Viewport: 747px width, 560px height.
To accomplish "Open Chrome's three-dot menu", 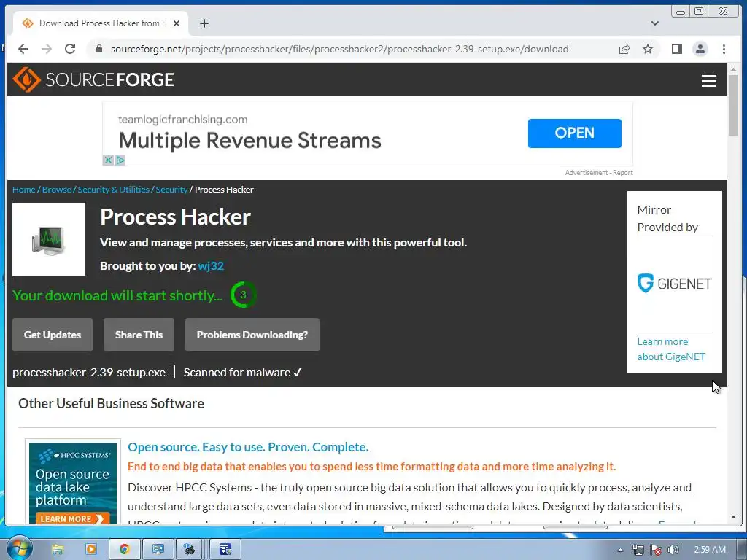I will click(724, 49).
